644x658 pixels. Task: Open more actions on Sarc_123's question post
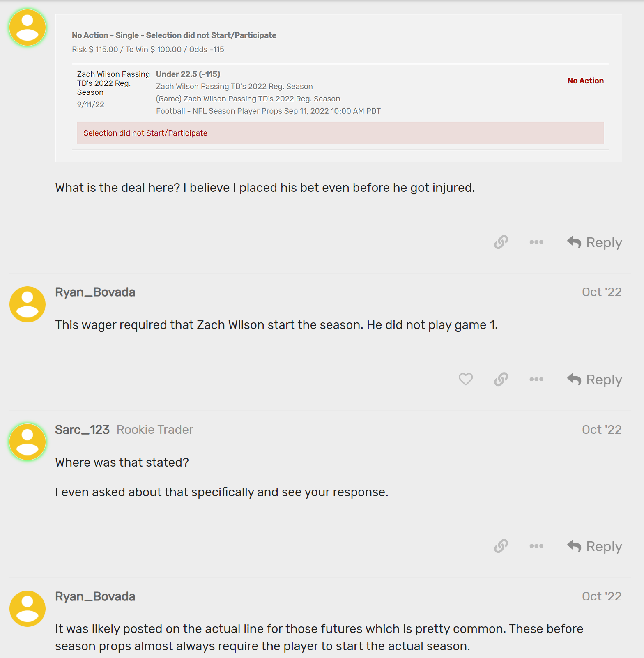(x=536, y=546)
